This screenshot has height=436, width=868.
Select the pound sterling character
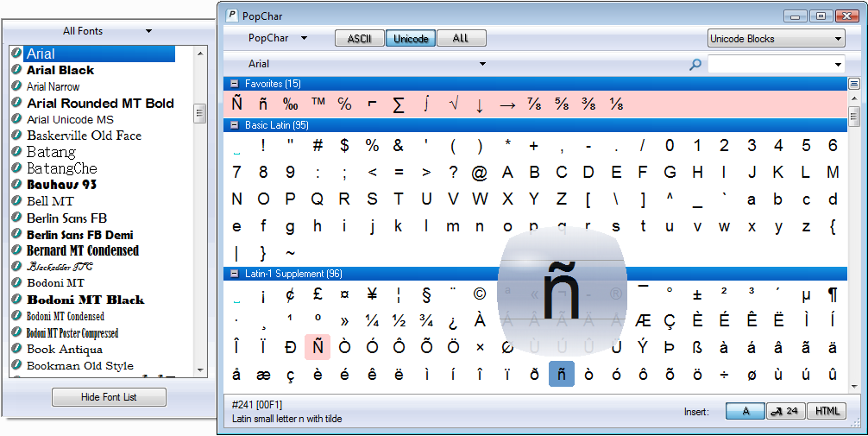(318, 294)
